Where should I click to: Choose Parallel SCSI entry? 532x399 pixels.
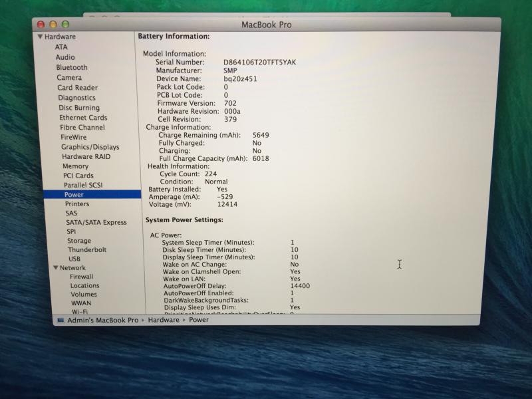click(x=83, y=185)
